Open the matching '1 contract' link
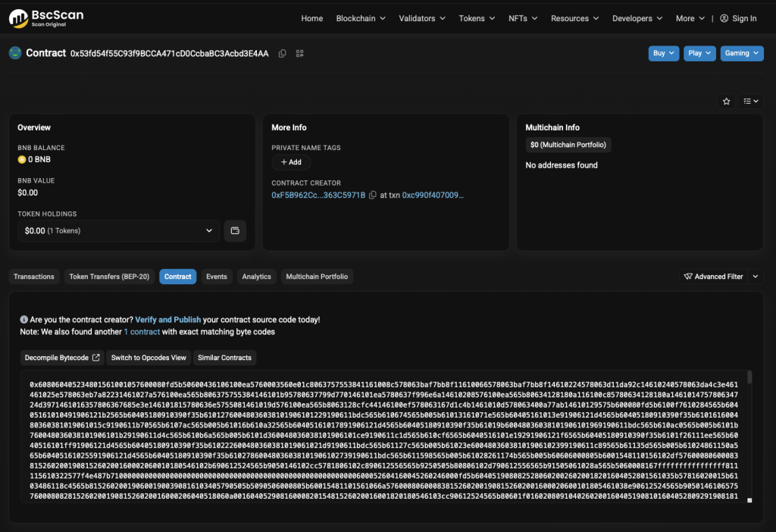This screenshot has width=776, height=532. [142, 332]
